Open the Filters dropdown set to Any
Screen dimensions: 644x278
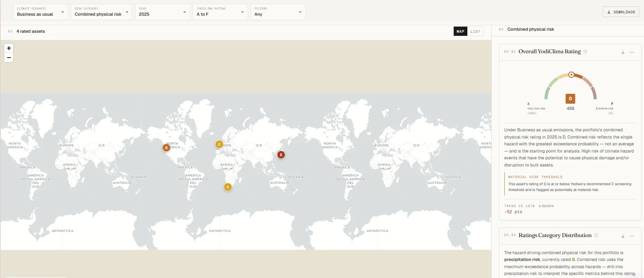[278, 12]
